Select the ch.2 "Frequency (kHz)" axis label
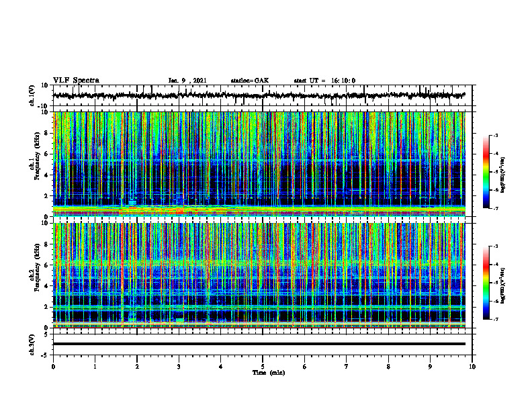Image resolution: width=532 pixels, height=411 pixels. point(37,267)
